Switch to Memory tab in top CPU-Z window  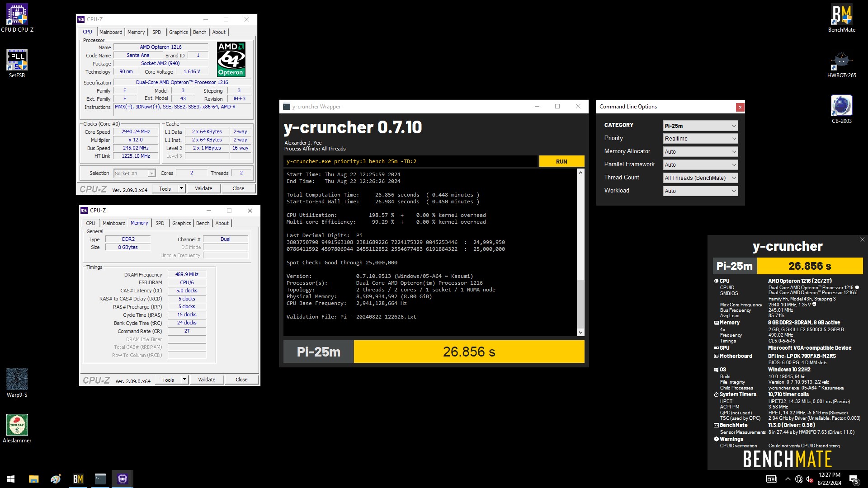click(x=136, y=32)
